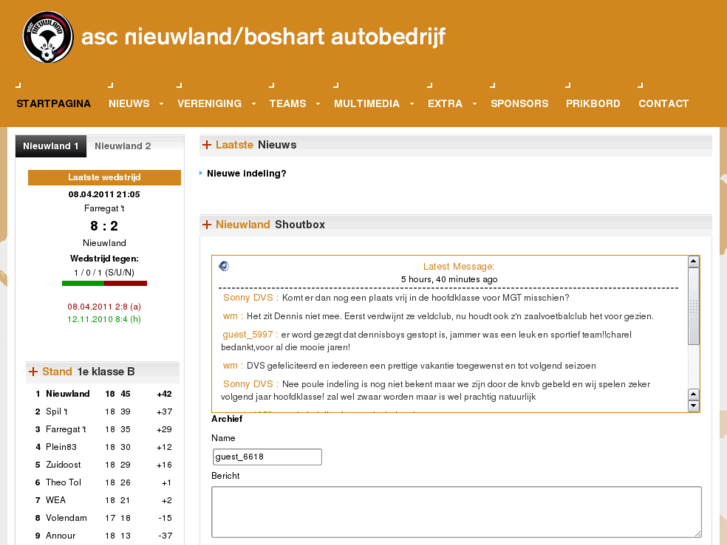Open the Extra menu

[x=445, y=103]
